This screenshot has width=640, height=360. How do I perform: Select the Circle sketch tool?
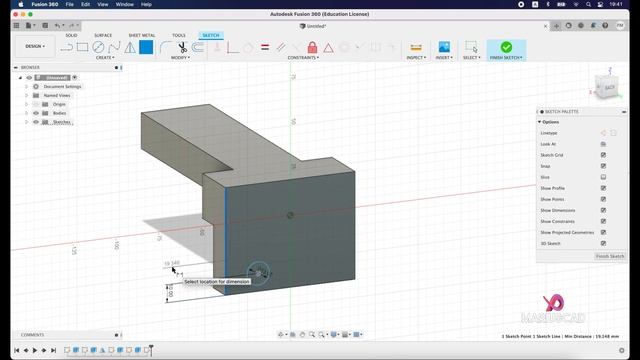(98, 47)
